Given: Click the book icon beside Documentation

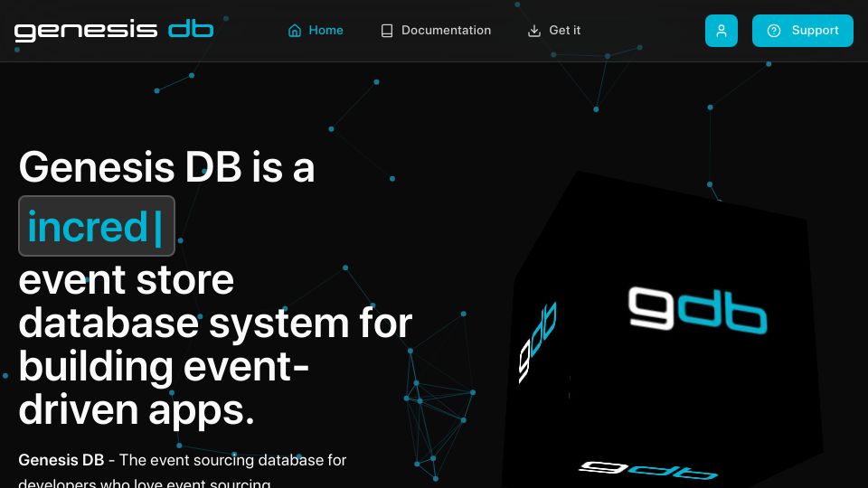Looking at the screenshot, I should [x=387, y=31].
